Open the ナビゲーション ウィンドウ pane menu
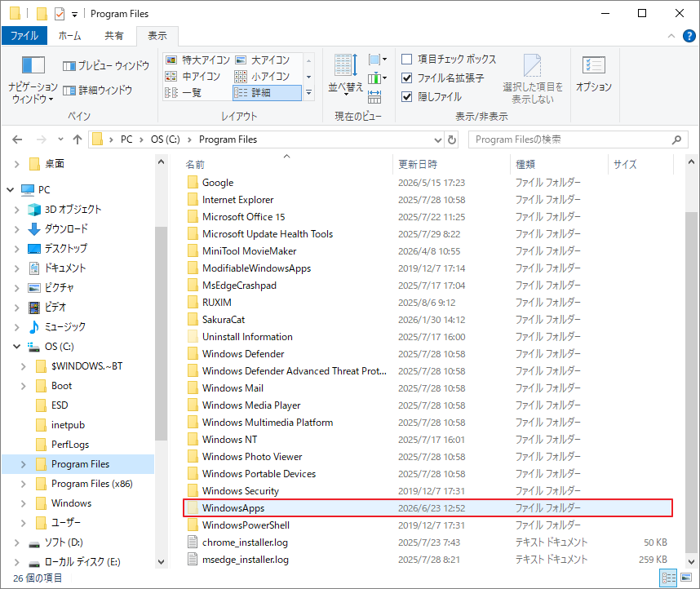The height and width of the screenshot is (589, 700). coord(33,79)
